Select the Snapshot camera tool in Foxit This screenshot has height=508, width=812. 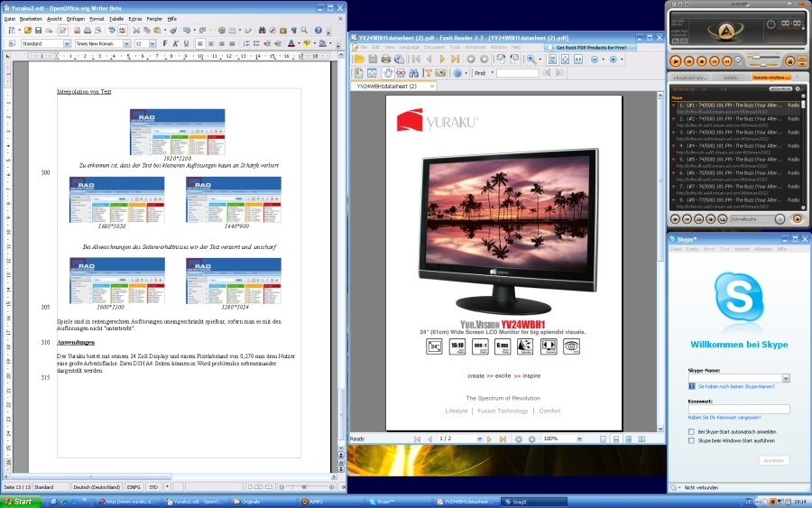click(440, 73)
